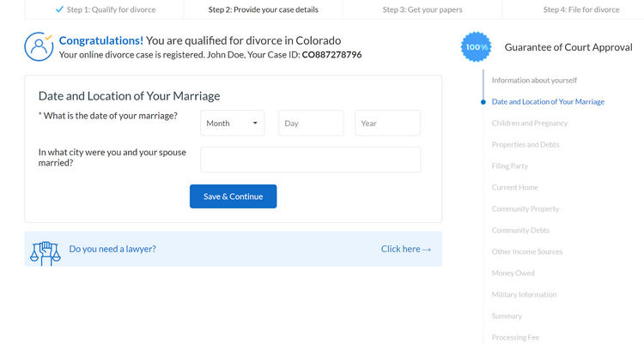This screenshot has height=344, width=644.
Task: Select Step 3: Get your papers tab
Action: click(422, 10)
